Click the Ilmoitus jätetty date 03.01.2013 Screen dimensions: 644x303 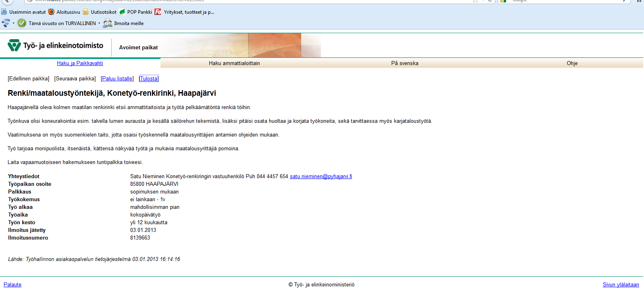143,230
